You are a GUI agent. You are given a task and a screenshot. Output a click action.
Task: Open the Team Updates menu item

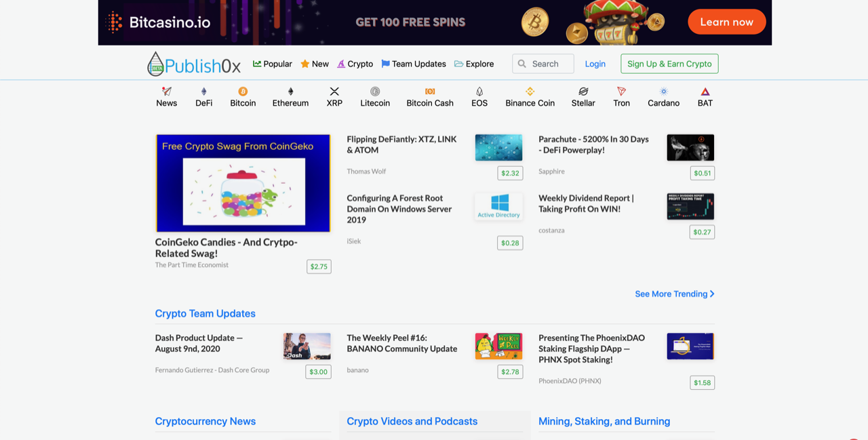tap(414, 64)
